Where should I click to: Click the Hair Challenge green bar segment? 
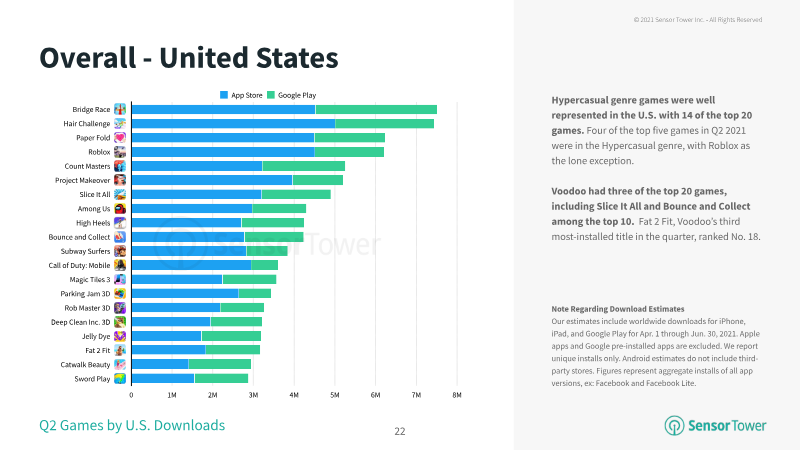pos(385,123)
